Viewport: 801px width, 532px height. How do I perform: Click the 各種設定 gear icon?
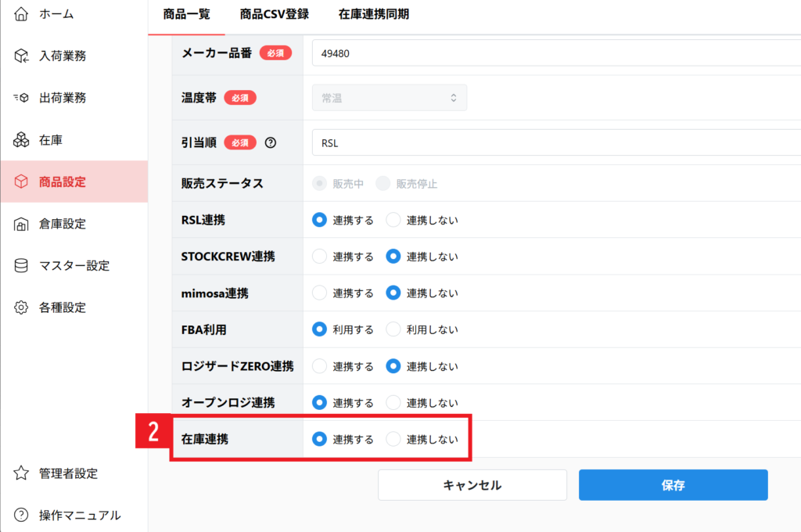tap(21, 307)
